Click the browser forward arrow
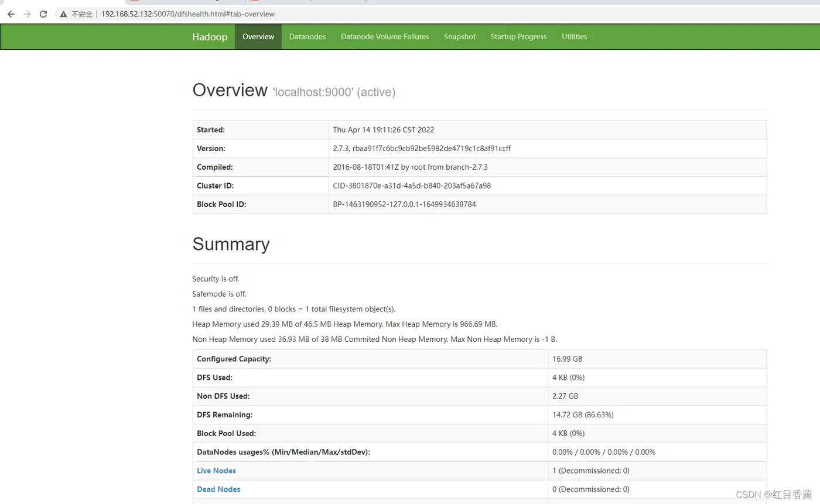 pos(27,14)
